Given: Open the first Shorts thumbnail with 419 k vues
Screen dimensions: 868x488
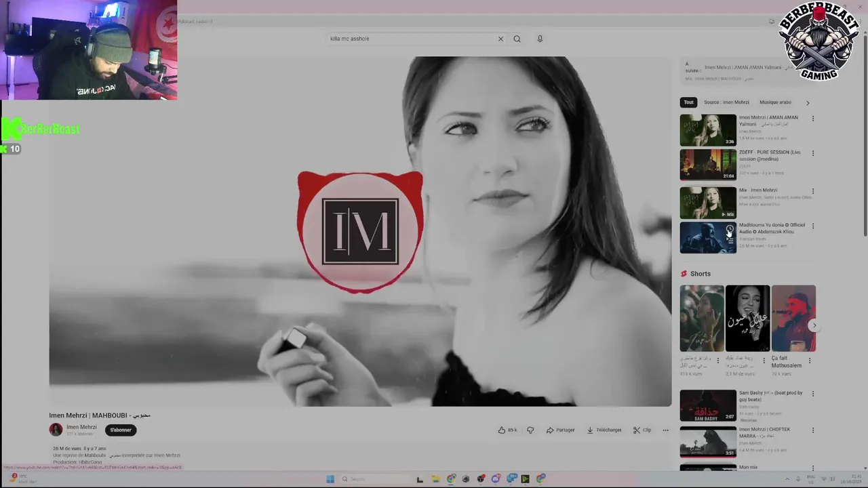Looking at the screenshot, I should tap(702, 319).
